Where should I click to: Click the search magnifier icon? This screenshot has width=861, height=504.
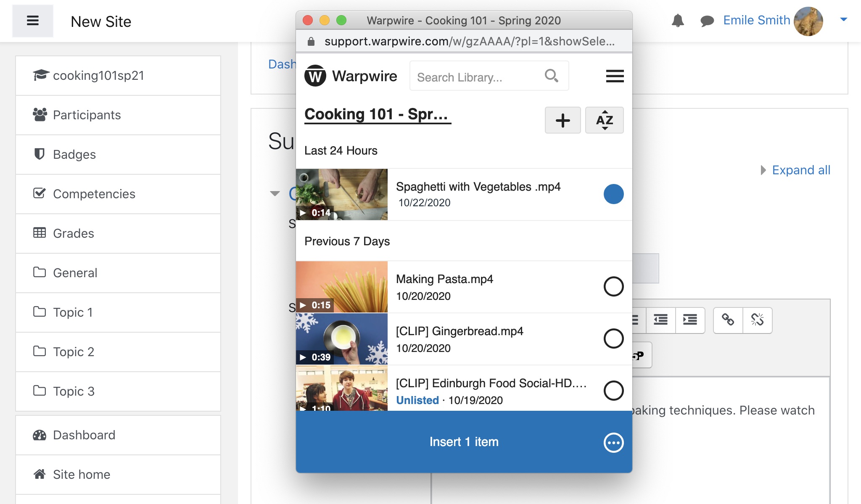pyautogui.click(x=551, y=76)
